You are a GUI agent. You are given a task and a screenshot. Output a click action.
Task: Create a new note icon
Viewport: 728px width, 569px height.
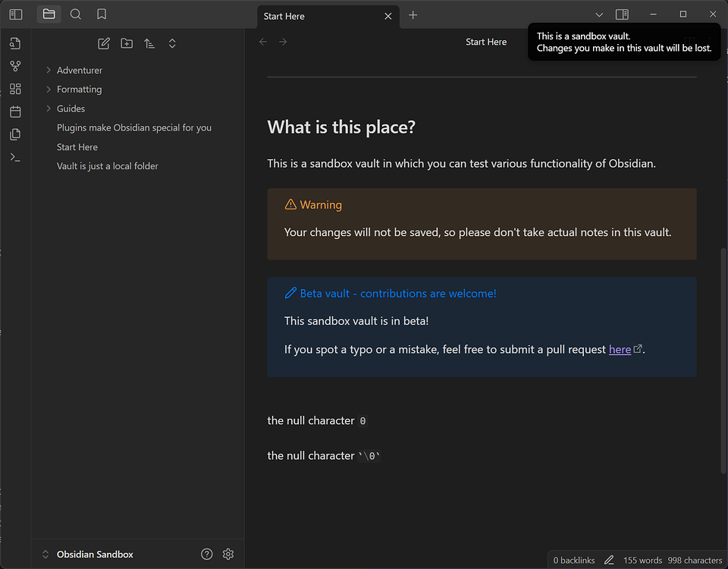(104, 44)
